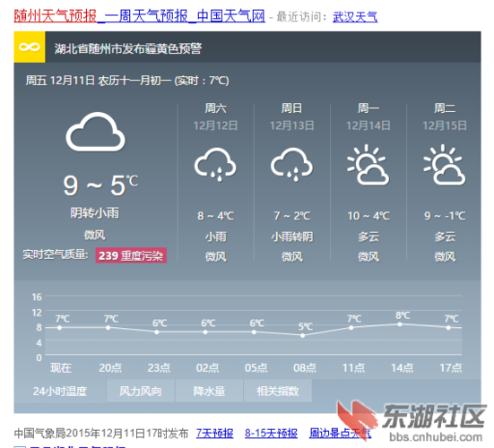Image resolution: width=494 pixels, height=448 pixels.
Task: Click the 周日 12月13日 rain icon
Action: coord(291,164)
